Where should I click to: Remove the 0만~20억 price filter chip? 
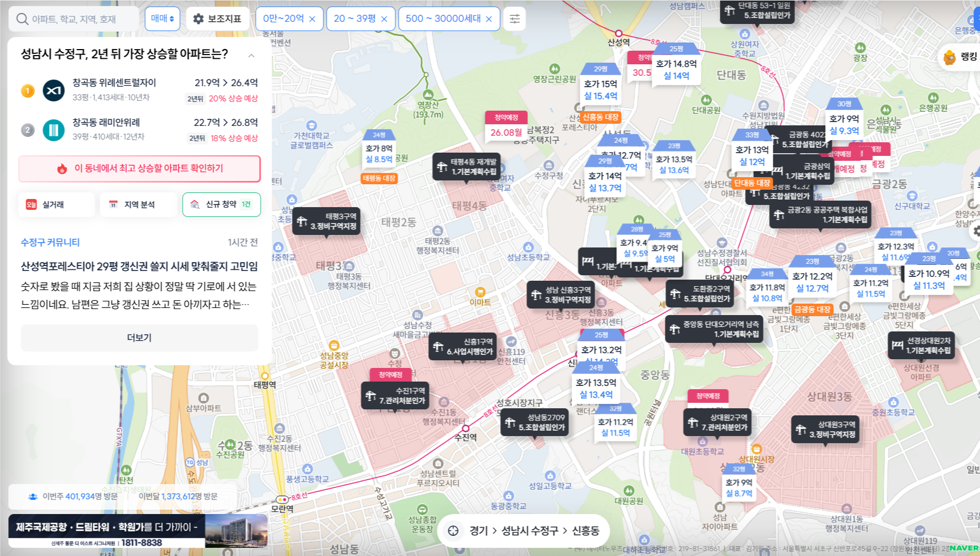(312, 19)
